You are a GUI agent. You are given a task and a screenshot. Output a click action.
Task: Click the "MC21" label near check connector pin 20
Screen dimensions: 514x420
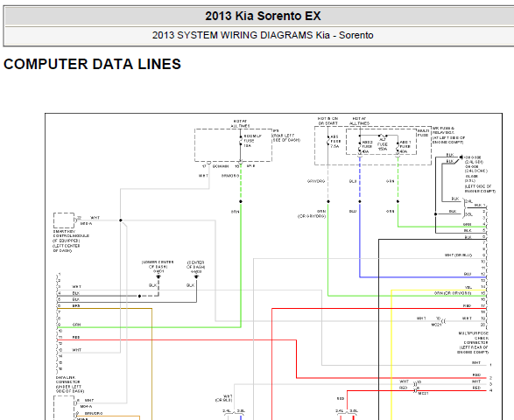(436, 325)
